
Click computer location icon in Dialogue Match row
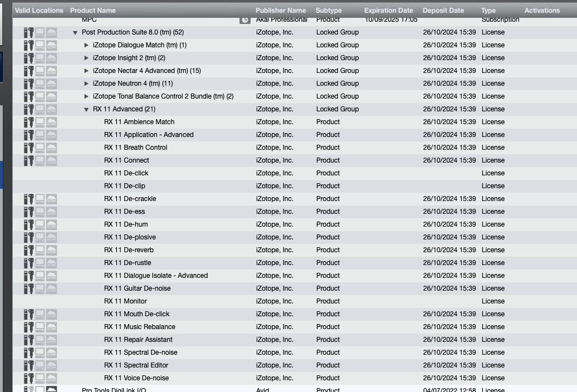(x=40, y=45)
